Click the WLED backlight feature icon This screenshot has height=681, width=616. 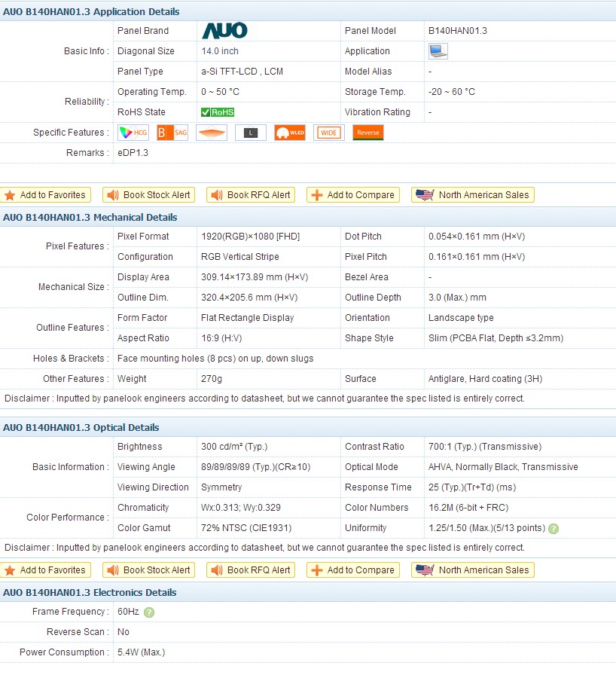(290, 133)
